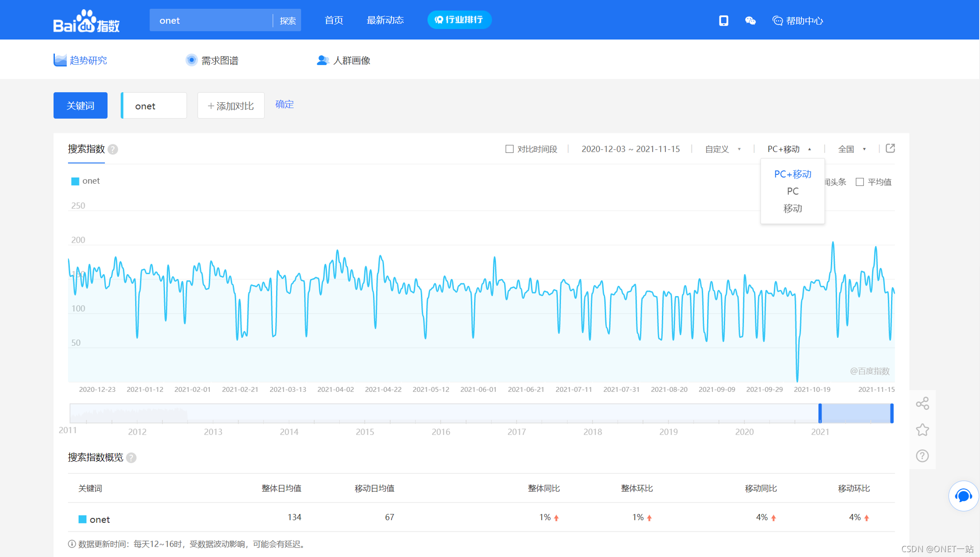Click the WeChat icon in header
The width and height of the screenshot is (980, 557).
click(750, 20)
